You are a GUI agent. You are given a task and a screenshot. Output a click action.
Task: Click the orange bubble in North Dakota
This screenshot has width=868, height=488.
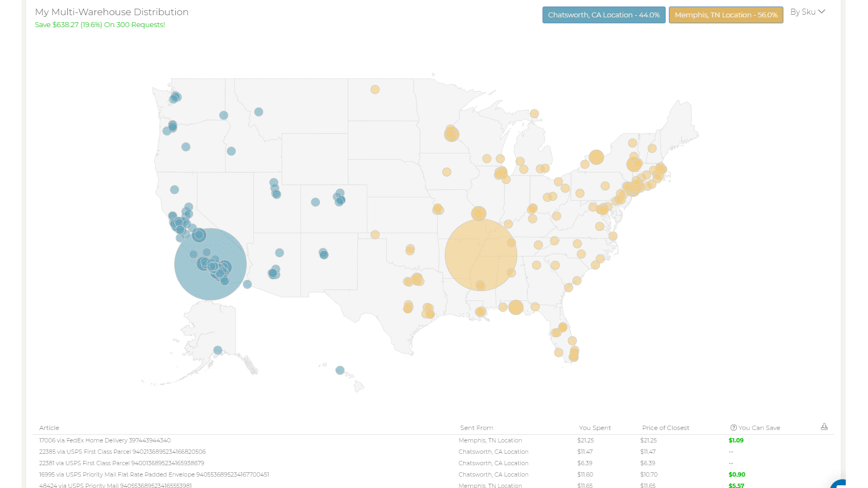375,89
